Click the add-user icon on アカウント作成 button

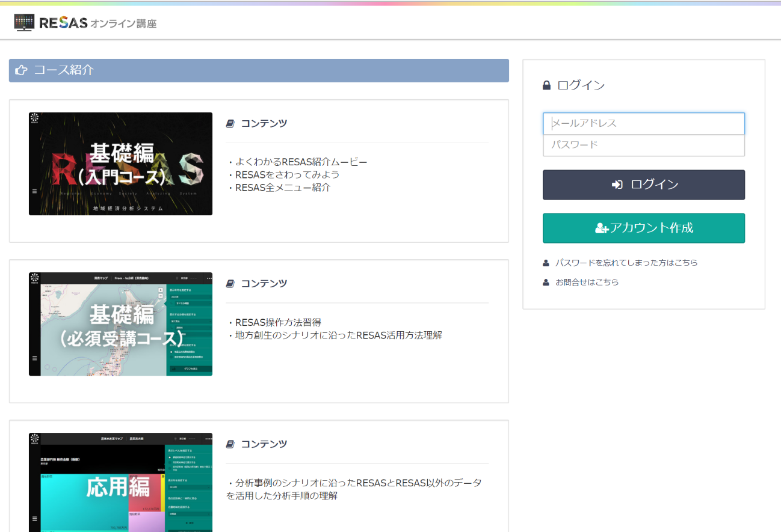click(602, 228)
